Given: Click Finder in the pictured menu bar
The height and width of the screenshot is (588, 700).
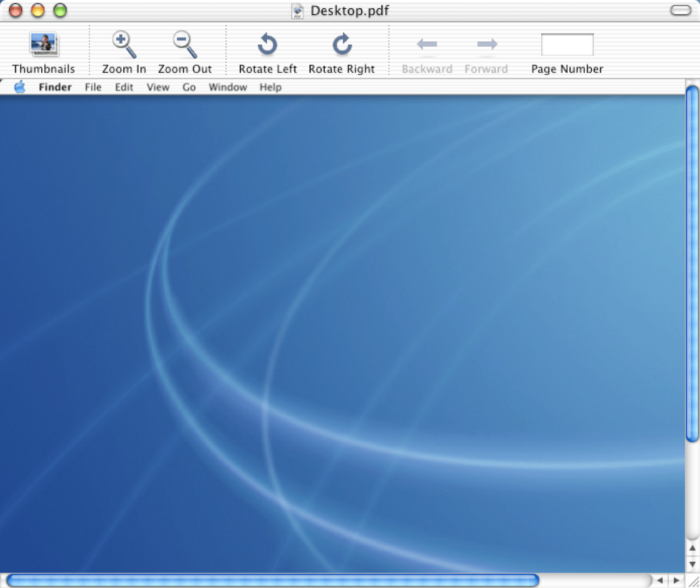Looking at the screenshot, I should click(55, 87).
